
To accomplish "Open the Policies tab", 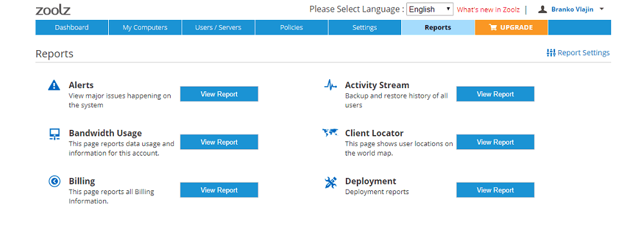I will 292,28.
